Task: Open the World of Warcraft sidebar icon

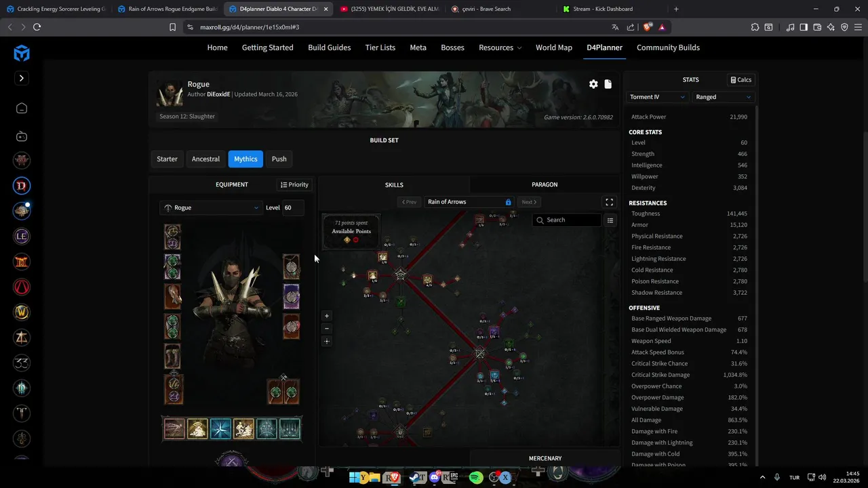Action: click(22, 312)
